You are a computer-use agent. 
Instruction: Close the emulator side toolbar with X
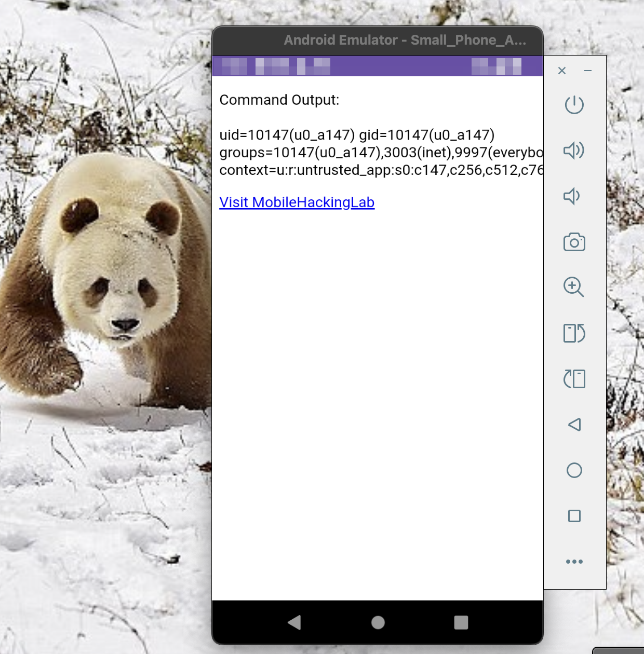(x=562, y=71)
